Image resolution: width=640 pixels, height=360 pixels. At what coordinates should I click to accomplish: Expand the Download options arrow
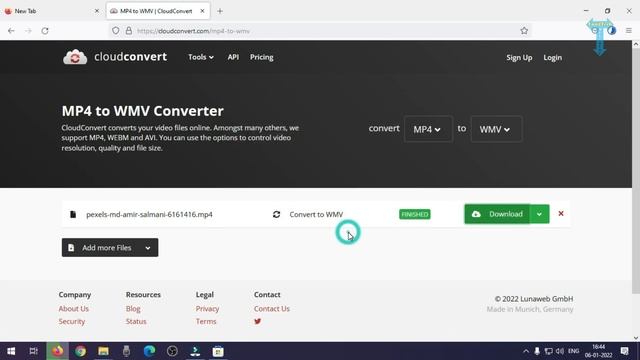[539, 214]
